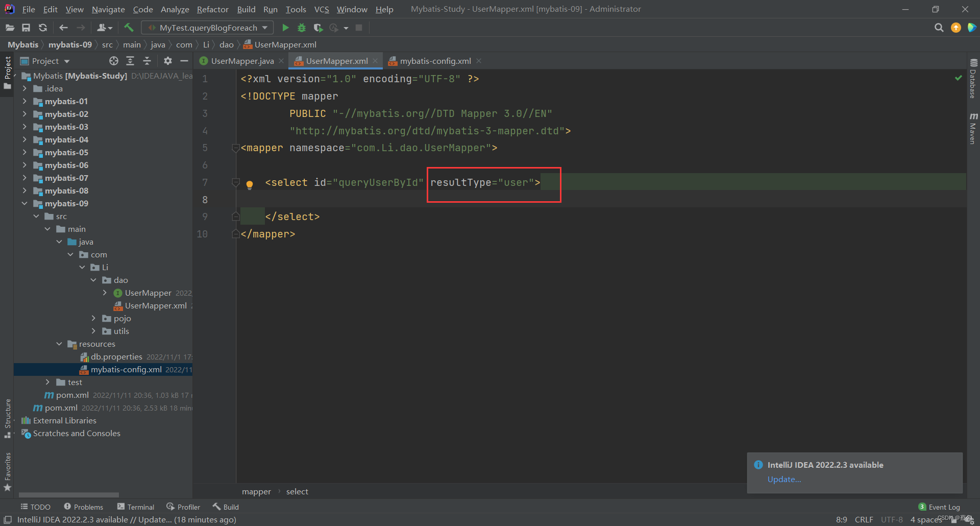Open the Profiler tool window
The width and height of the screenshot is (980, 526).
[x=183, y=507]
